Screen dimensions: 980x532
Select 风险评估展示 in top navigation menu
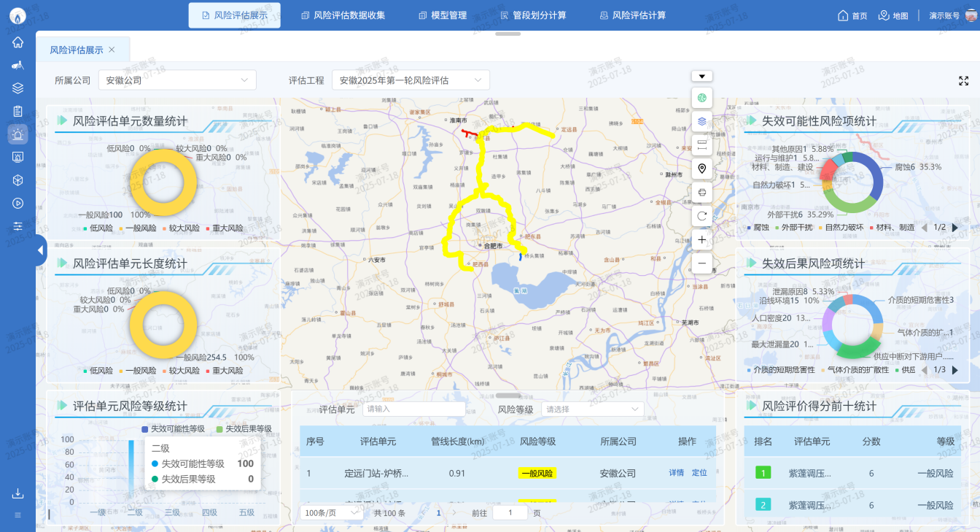[x=234, y=15]
